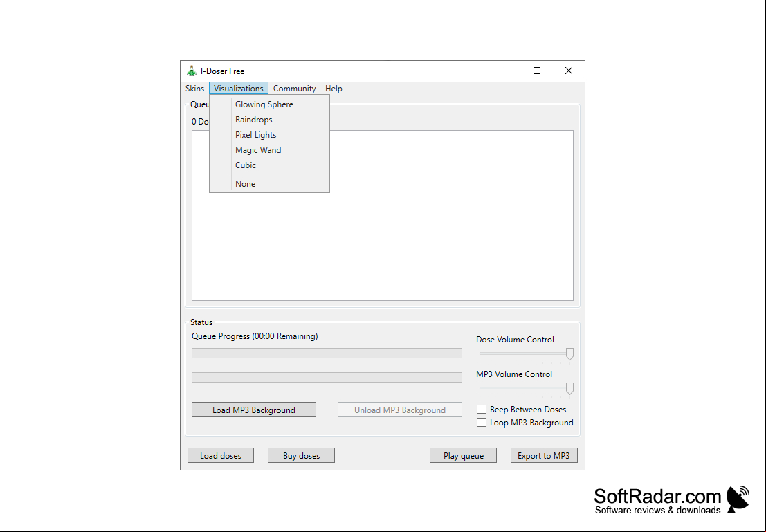Adjust the MP3 Volume Control slider

point(569,388)
